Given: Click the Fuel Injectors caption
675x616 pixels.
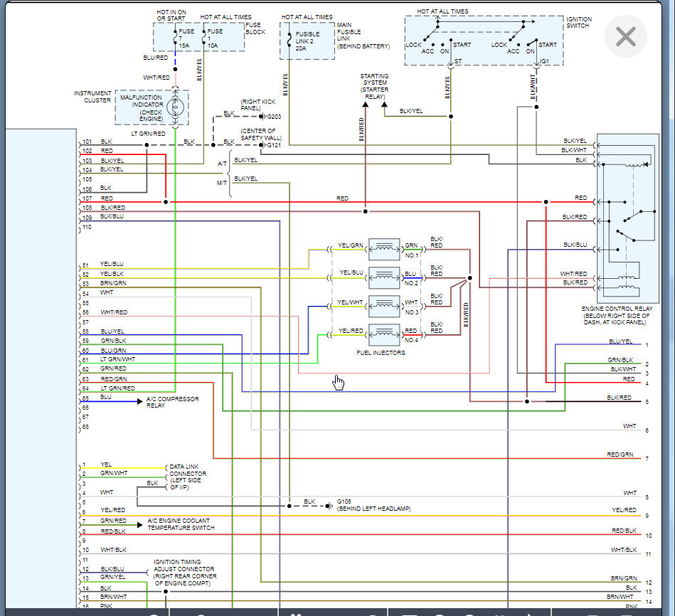Looking at the screenshot, I should pos(381,353).
